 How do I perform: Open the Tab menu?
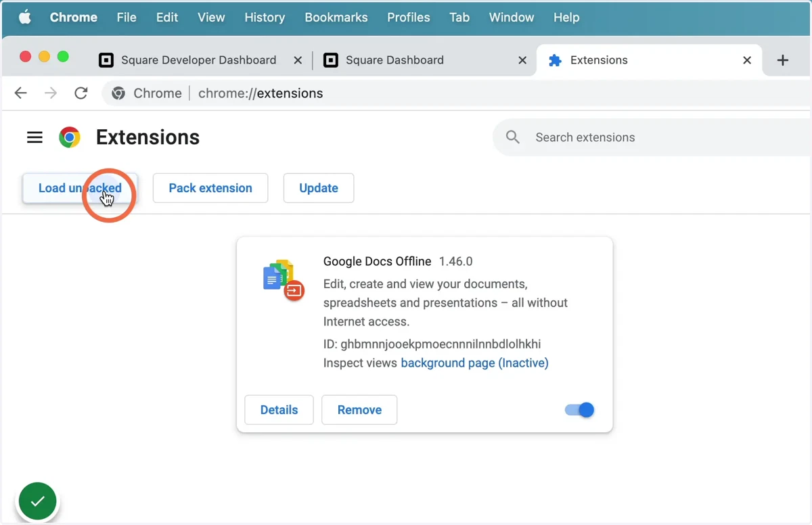[x=459, y=18]
